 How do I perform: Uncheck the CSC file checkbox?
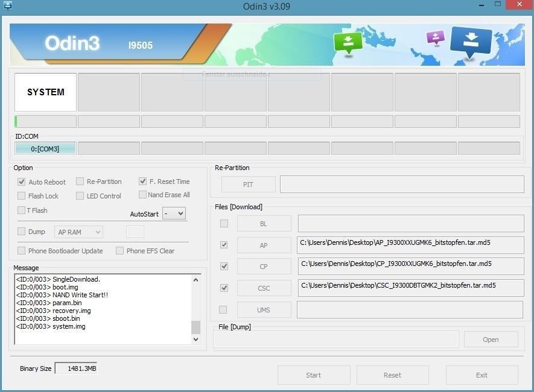[x=224, y=288]
